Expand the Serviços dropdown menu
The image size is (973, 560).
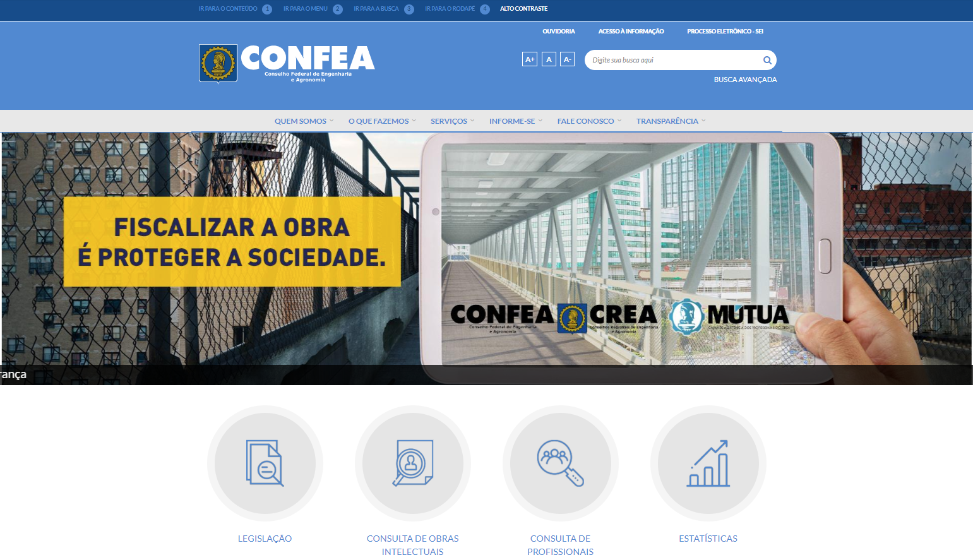452,121
